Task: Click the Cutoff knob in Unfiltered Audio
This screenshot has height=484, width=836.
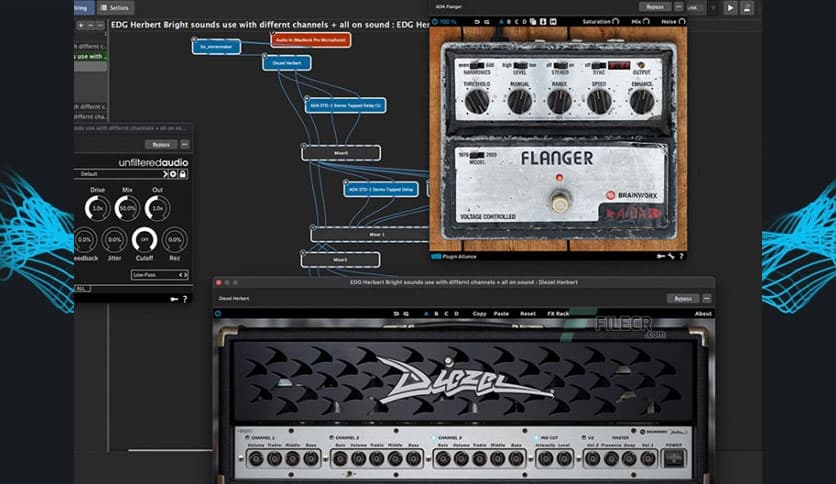Action: pos(144,240)
